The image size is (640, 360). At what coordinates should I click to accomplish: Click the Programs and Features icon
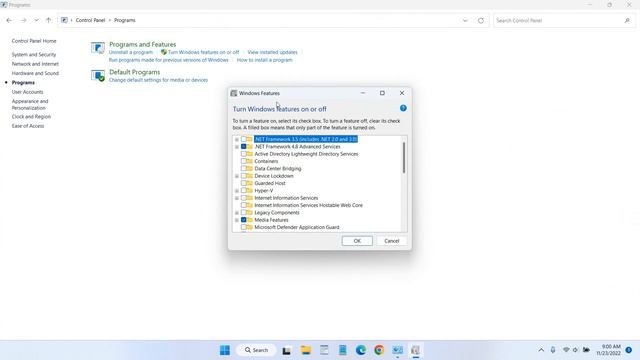[98, 48]
